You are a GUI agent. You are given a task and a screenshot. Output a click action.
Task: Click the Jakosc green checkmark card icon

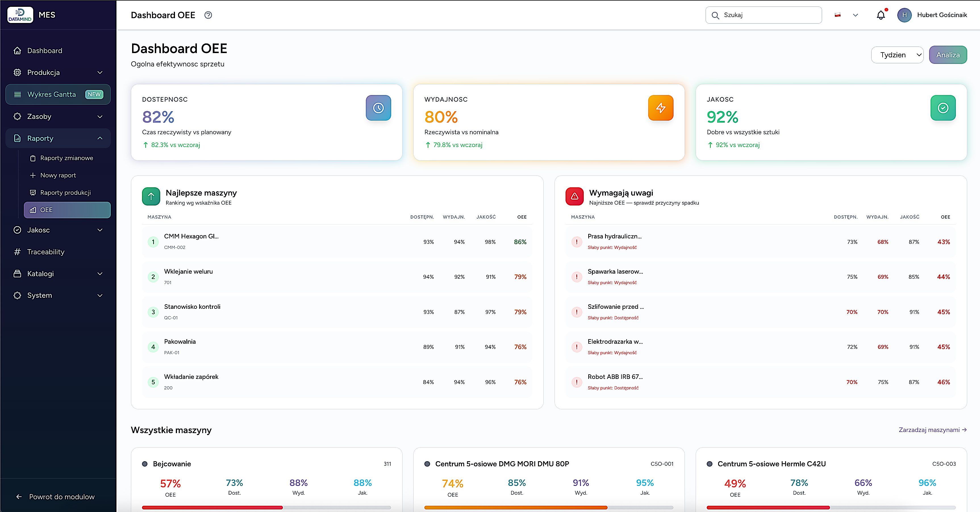pos(943,108)
